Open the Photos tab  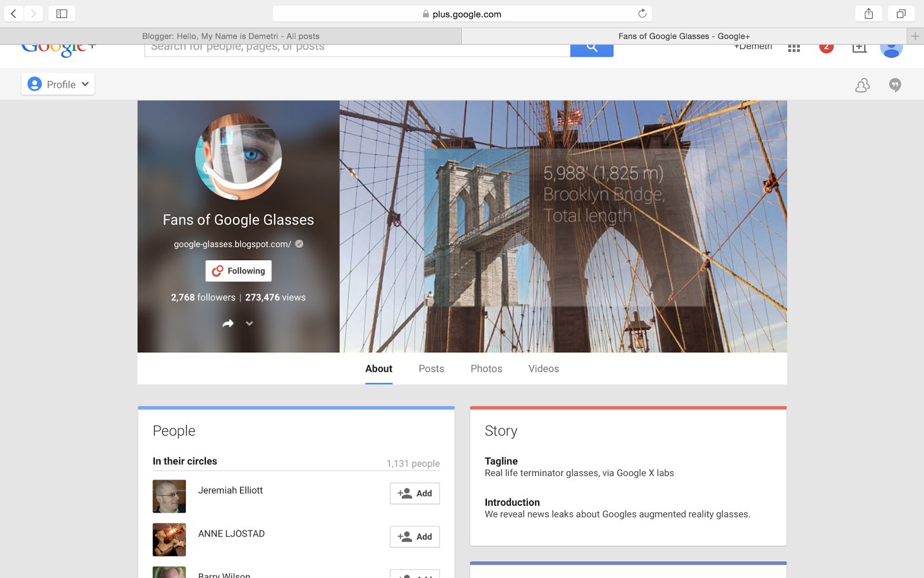(x=486, y=369)
